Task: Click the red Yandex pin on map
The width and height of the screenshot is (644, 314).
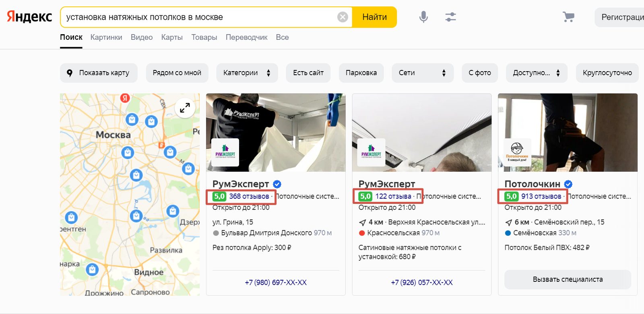Action: (x=125, y=98)
